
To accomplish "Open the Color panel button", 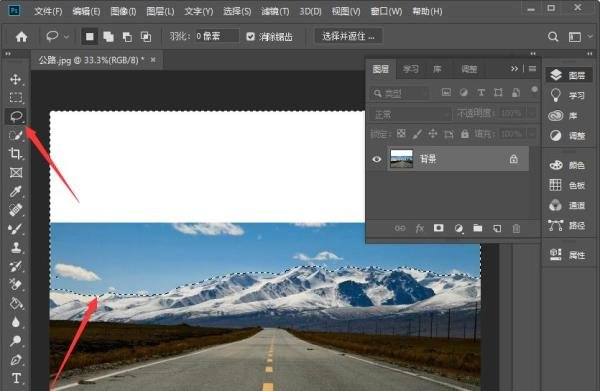I will [568, 165].
